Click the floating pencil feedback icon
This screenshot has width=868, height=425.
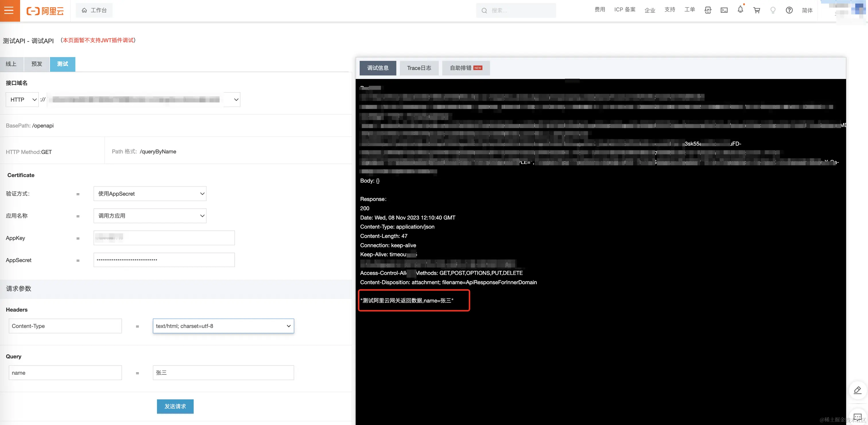(x=857, y=390)
